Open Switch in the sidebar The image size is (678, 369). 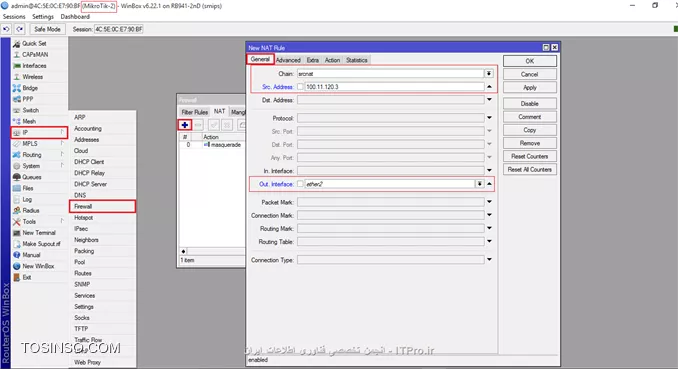tap(30, 110)
